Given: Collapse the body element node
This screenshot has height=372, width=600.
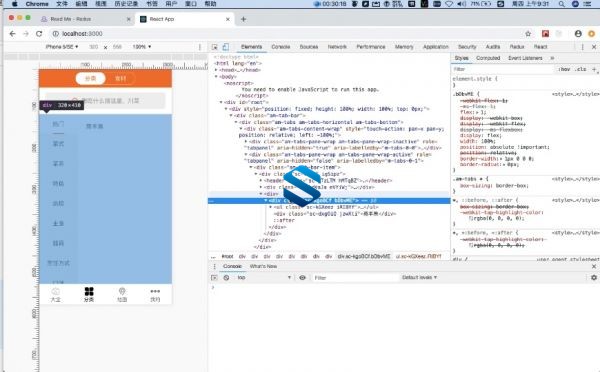Looking at the screenshot, I should click(x=216, y=77).
